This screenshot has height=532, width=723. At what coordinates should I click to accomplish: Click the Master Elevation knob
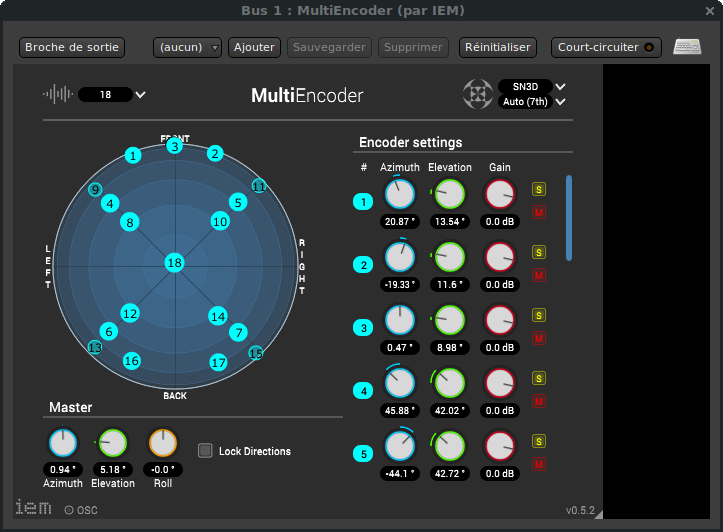[113, 443]
